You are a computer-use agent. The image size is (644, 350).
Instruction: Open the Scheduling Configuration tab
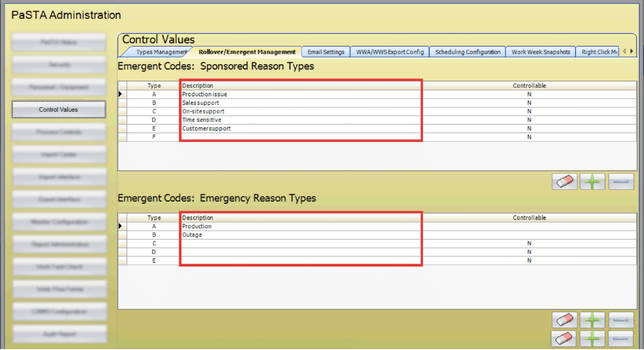coord(467,52)
